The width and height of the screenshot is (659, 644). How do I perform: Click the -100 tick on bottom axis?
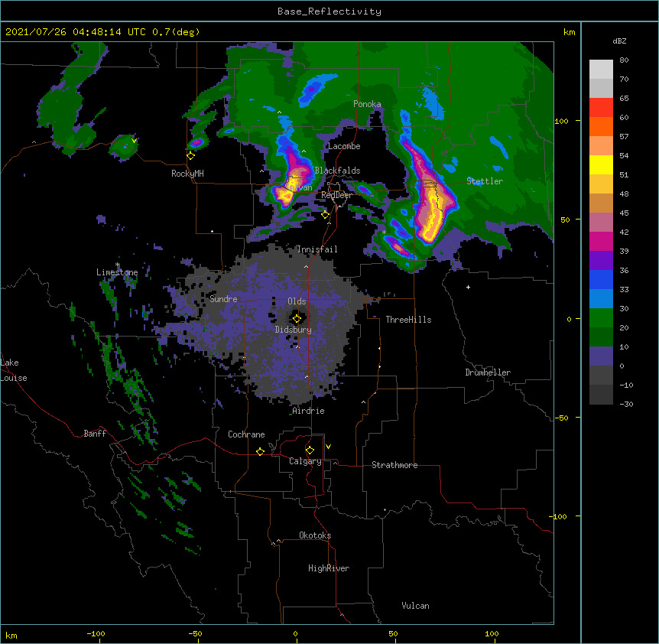[x=96, y=633]
